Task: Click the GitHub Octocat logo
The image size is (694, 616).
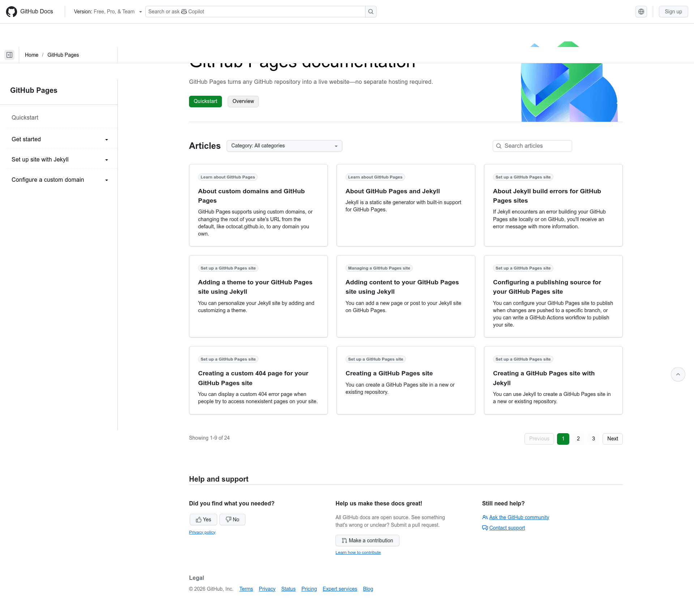Action: pyautogui.click(x=12, y=12)
